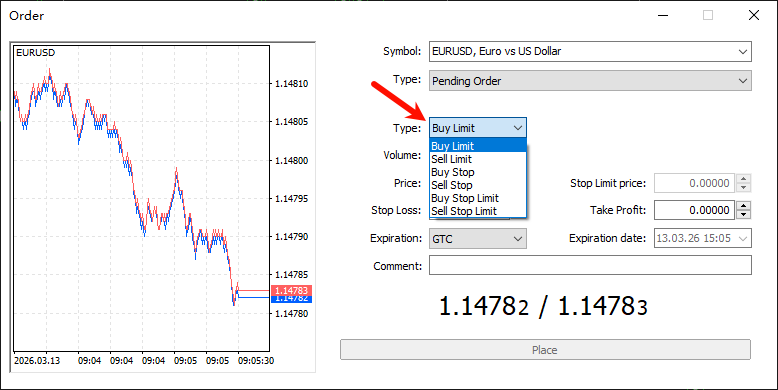Pick Sell Stop Limit option
Image resolution: width=778 pixels, height=390 pixels.
[477, 211]
